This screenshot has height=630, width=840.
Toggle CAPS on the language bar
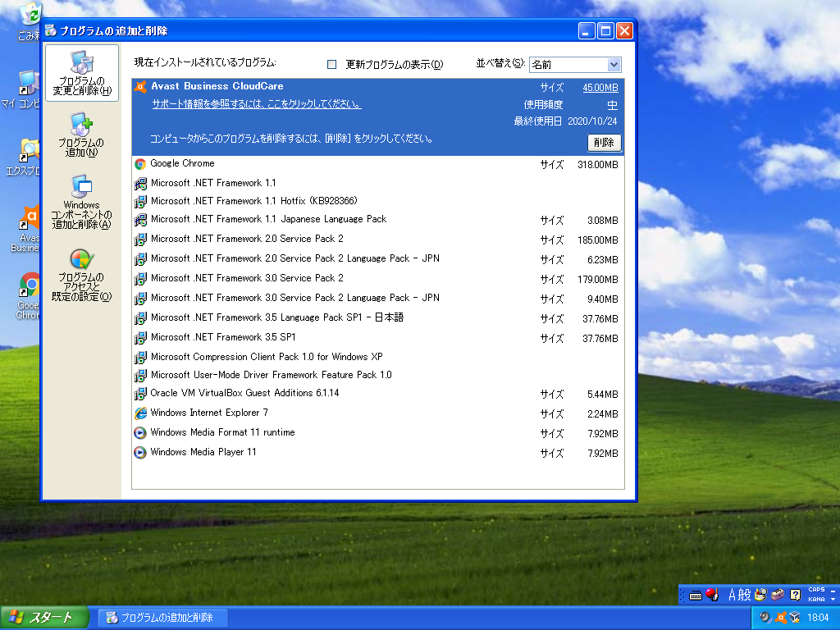pyautogui.click(x=816, y=590)
